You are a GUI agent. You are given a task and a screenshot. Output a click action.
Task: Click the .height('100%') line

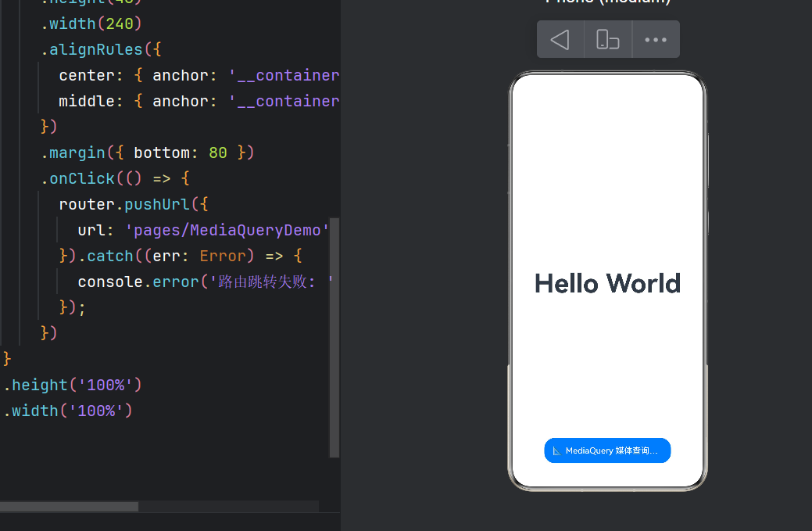[x=72, y=385]
